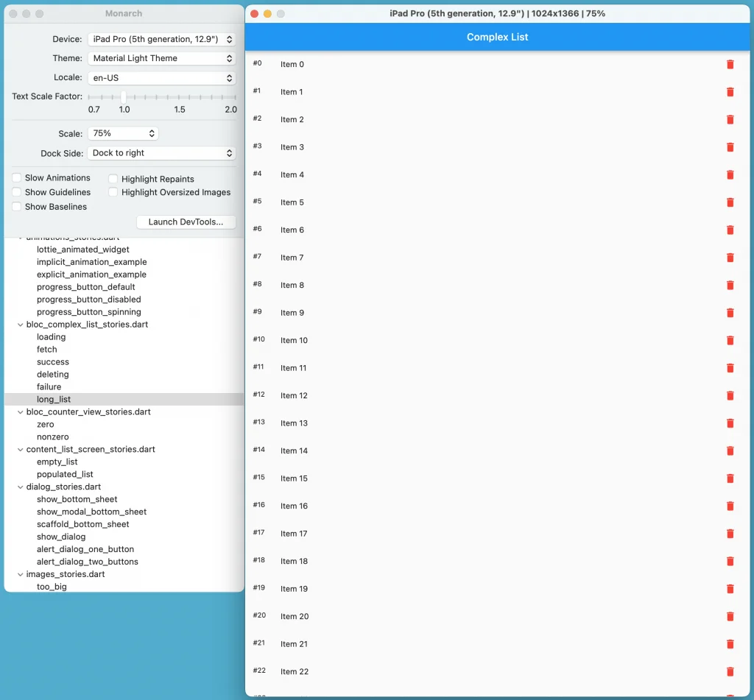Open the Theme dropdown menu

[161, 58]
